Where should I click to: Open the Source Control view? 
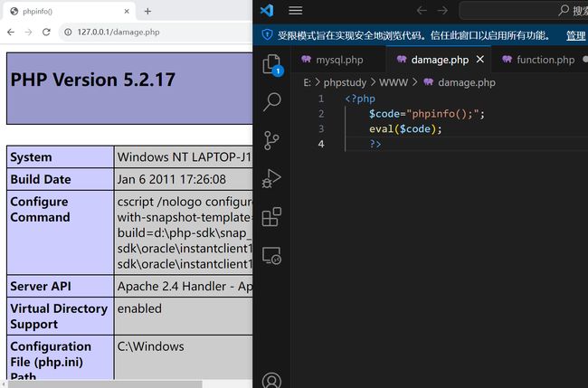271,140
